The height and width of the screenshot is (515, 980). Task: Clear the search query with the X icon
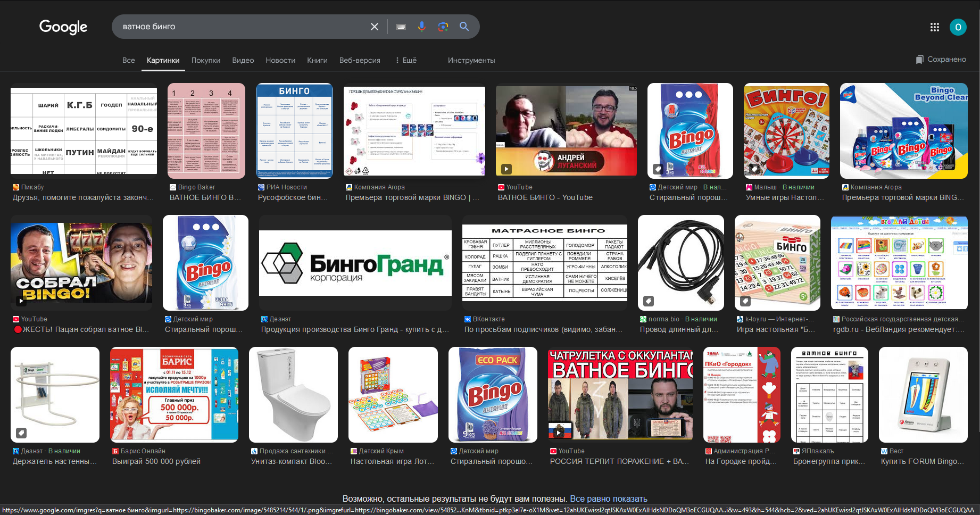[375, 27]
